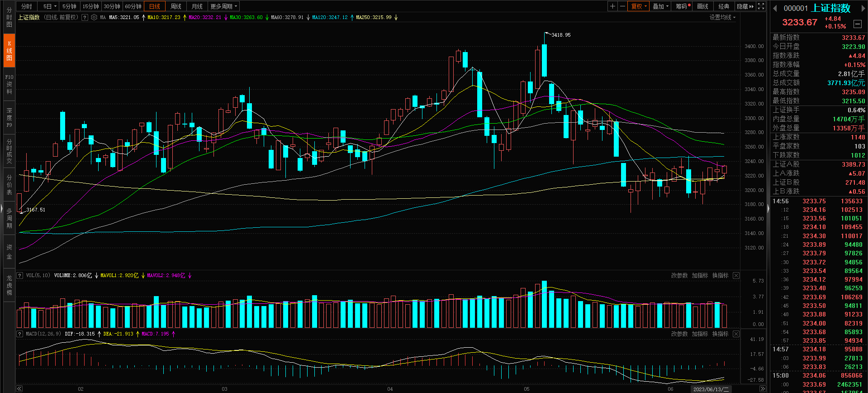Toggle 隐藏 side panel button
The height and width of the screenshot is (393, 868).
(x=745, y=6)
